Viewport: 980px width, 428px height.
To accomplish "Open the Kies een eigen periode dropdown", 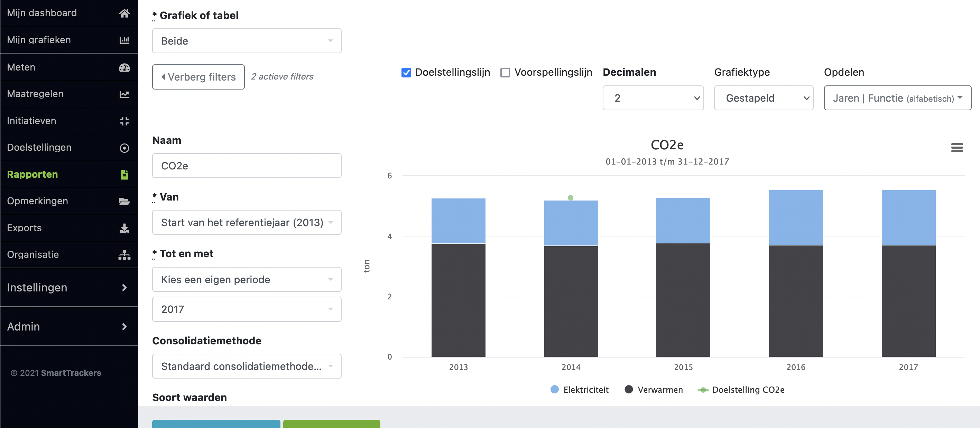I will (x=247, y=280).
